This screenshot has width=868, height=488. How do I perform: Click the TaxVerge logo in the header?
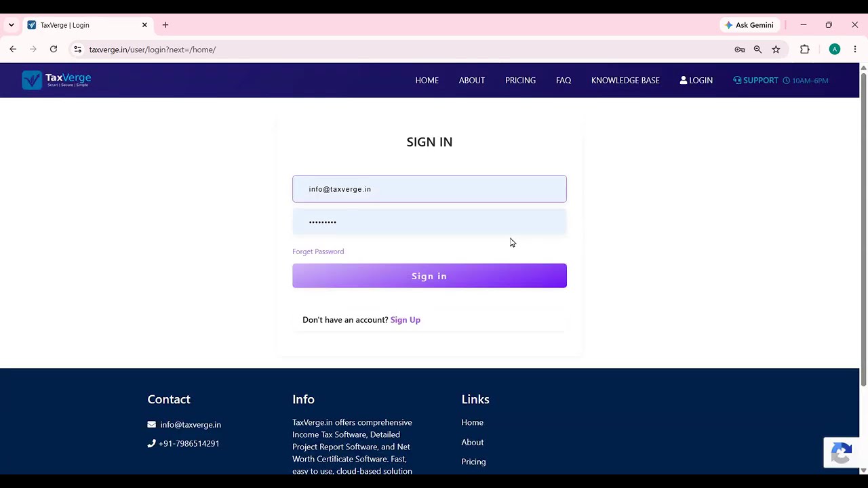56,80
